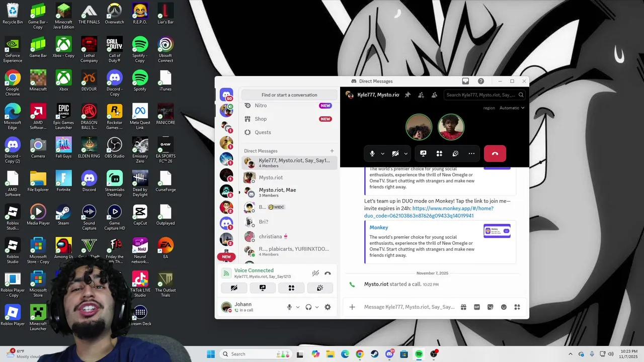The height and width of the screenshot is (362, 644).
Task: Open Google Chrome from taskbar
Action: coord(359,354)
